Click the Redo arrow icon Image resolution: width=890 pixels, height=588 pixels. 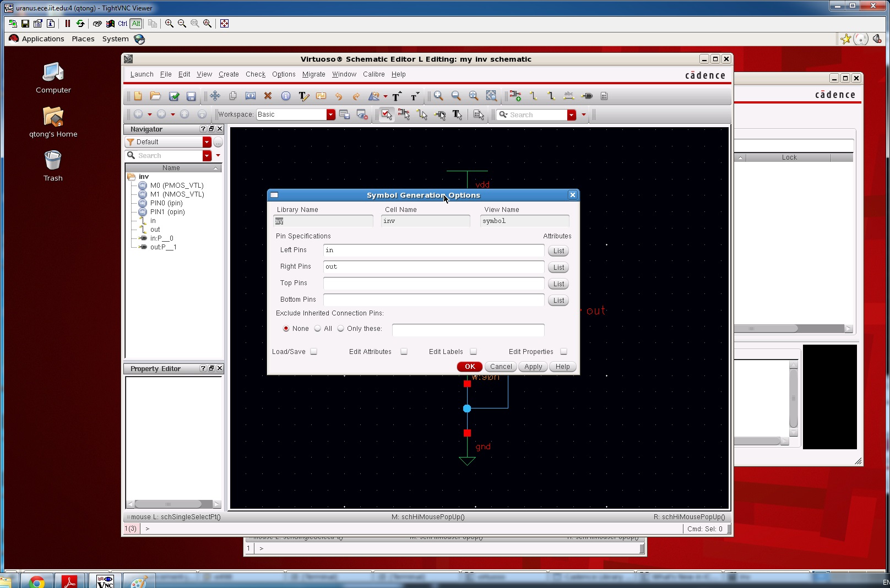pos(356,96)
